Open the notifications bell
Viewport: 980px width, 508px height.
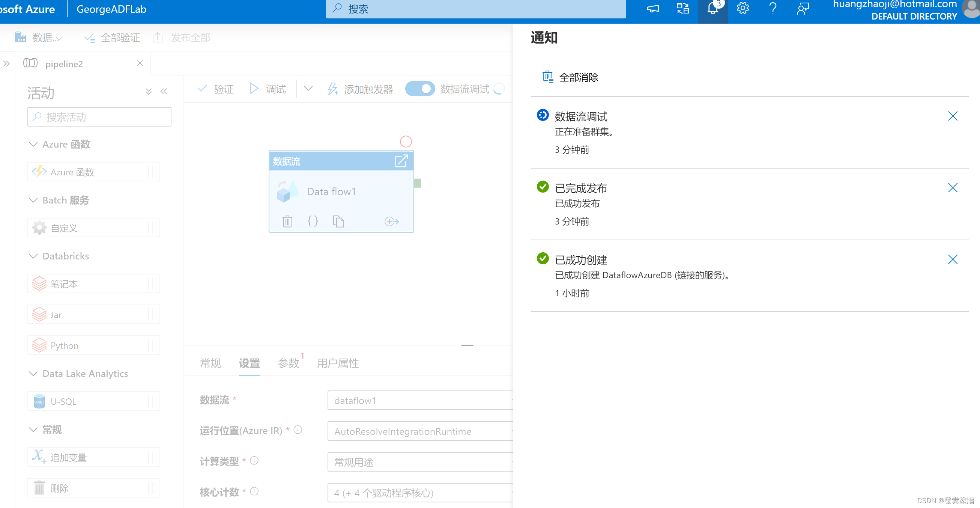712,8
